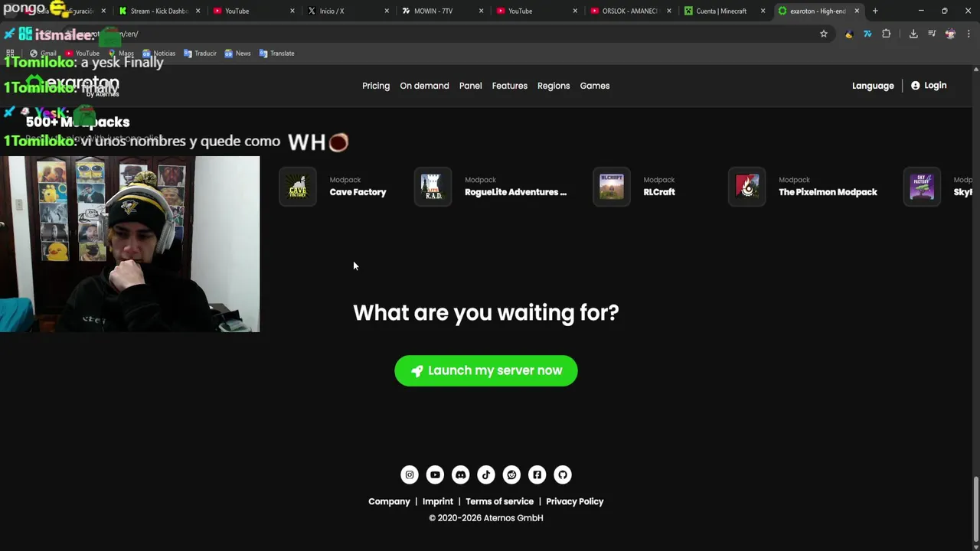The width and height of the screenshot is (980, 551).
Task: Open the Facebook social icon in footer
Action: point(537,474)
